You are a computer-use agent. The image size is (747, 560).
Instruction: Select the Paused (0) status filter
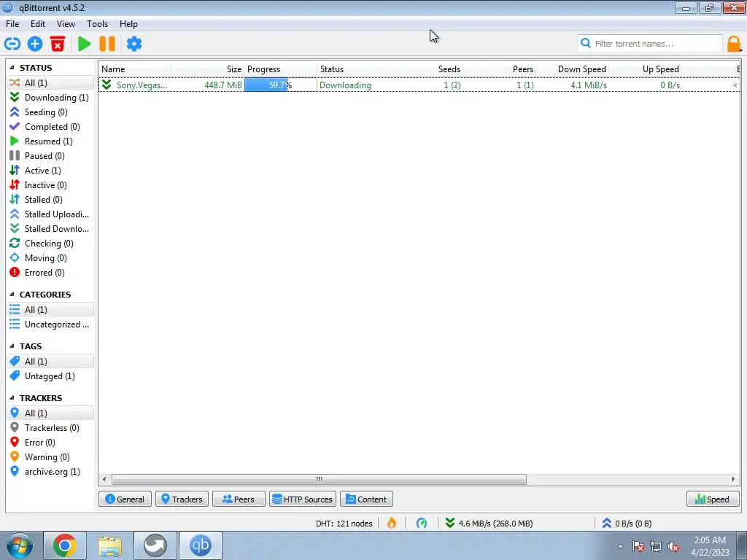click(x=50, y=156)
